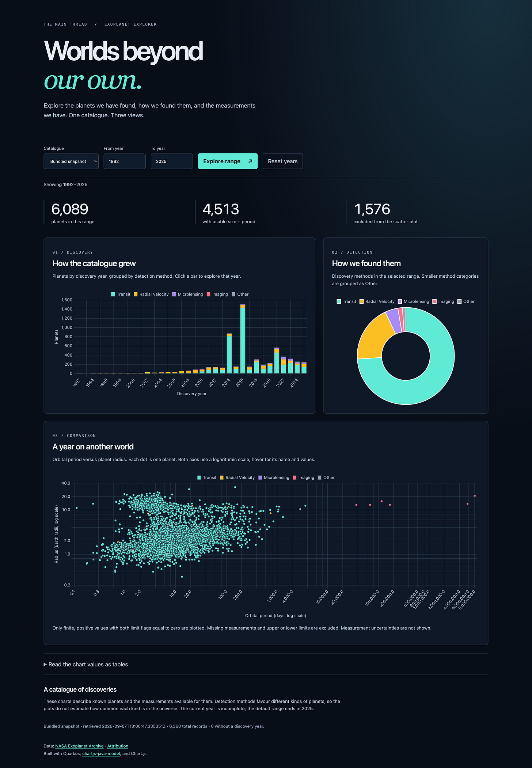
Task: Toggle Transit series in the discovery bar chart legend
Action: 121,294
